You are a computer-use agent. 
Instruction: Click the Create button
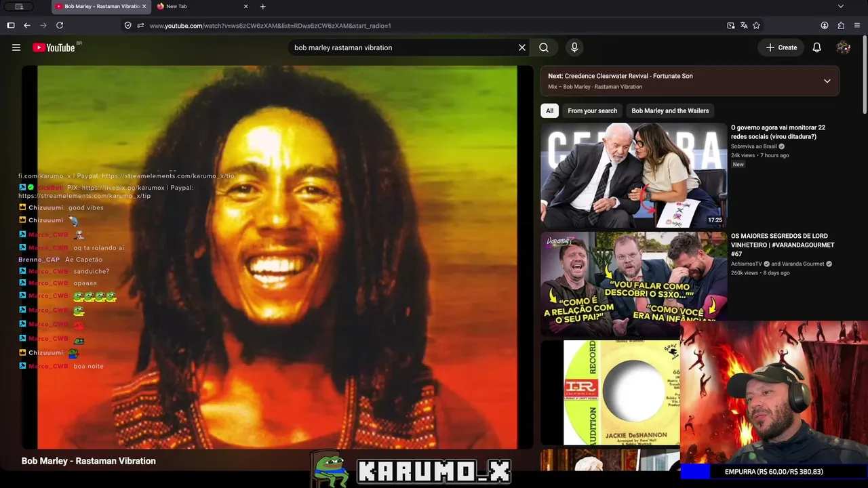click(x=781, y=47)
